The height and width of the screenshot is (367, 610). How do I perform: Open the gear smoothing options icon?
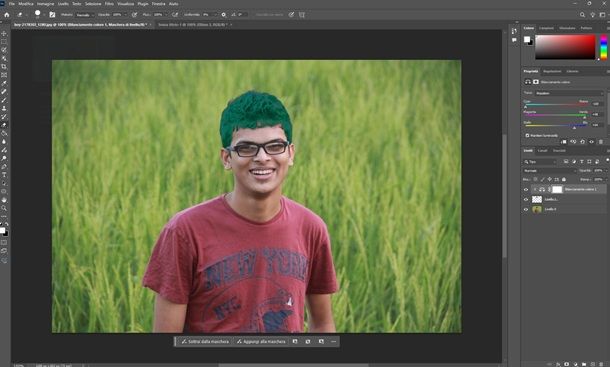point(223,15)
